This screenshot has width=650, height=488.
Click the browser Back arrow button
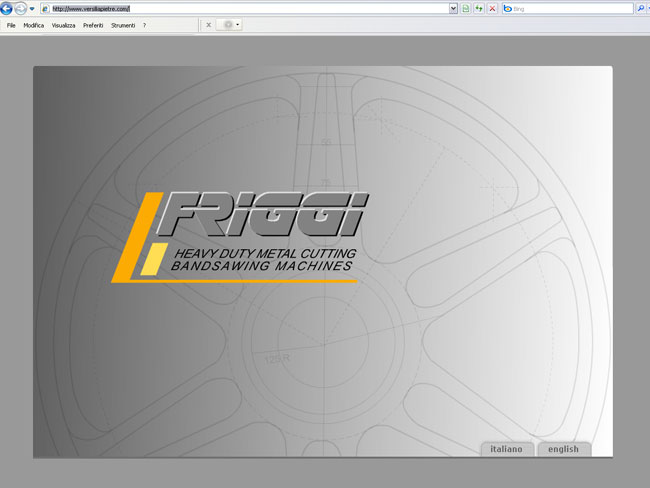pos(6,8)
